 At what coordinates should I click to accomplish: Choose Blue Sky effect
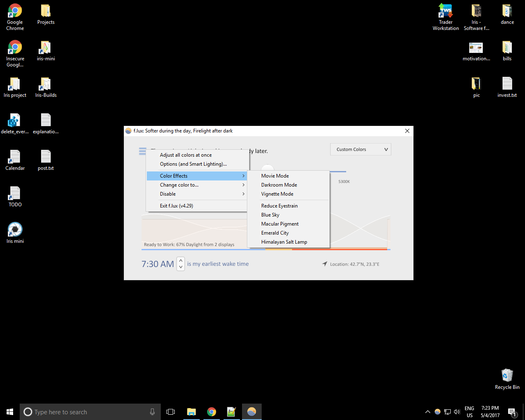tap(288, 215)
